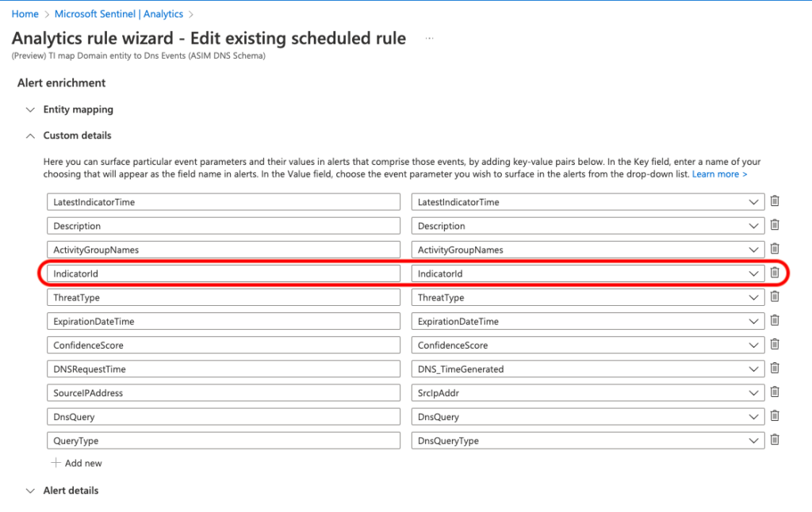
Task: Open the LatestIndicatorTime value dropdown
Action: click(588, 202)
